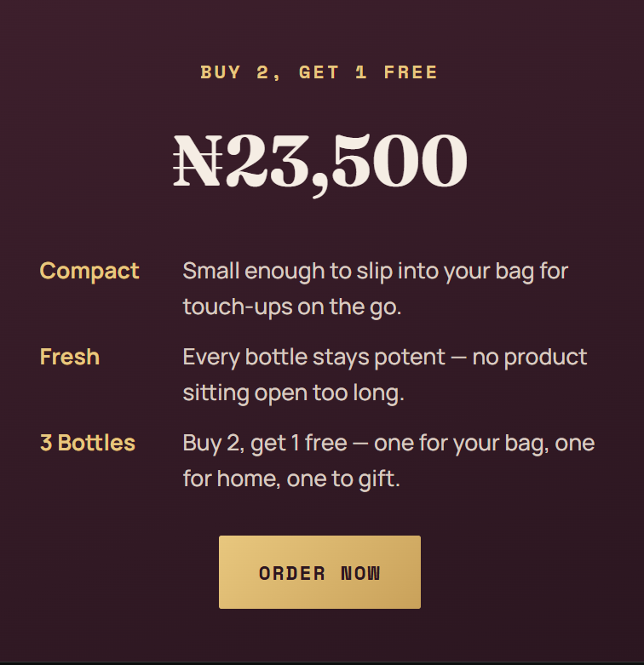
Task: Select the Fresh feature label
Action: coord(70,357)
